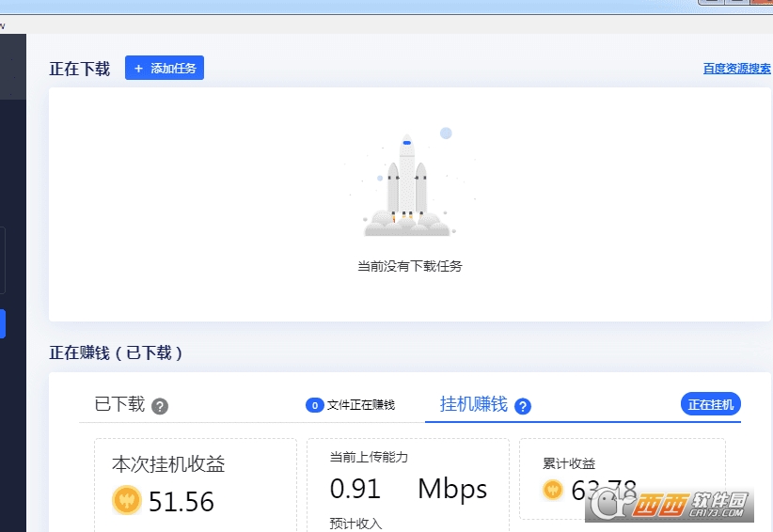Click the Mbps unit text
This screenshot has width=773, height=532.
pyautogui.click(x=452, y=490)
